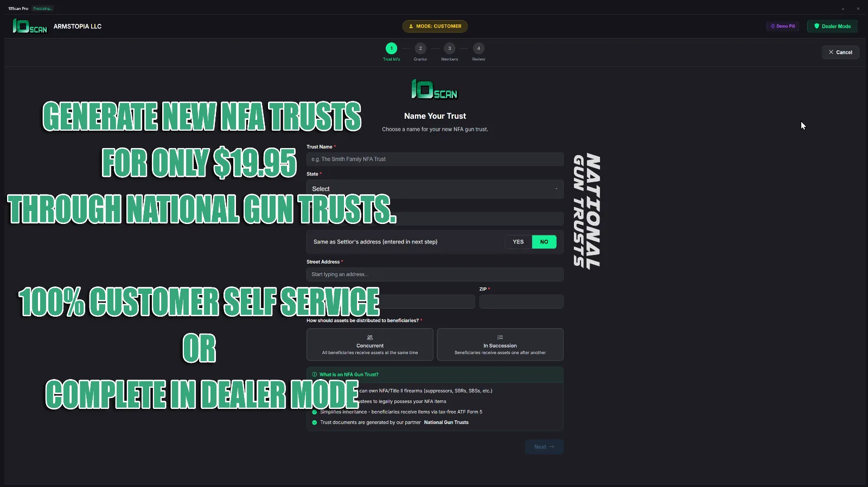Click the check beside Trust documents line

tap(315, 422)
